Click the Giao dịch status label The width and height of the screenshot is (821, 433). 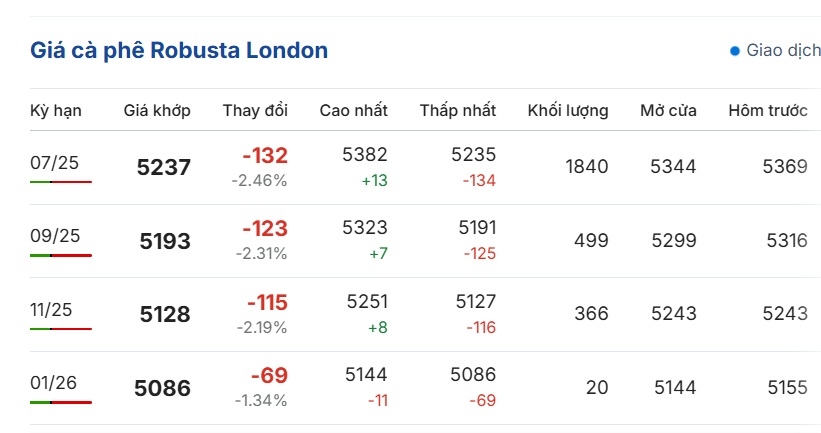pyautogui.click(x=783, y=50)
